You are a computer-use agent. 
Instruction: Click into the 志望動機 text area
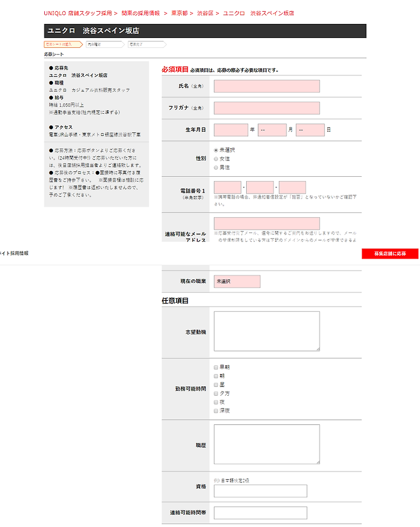[x=267, y=331]
